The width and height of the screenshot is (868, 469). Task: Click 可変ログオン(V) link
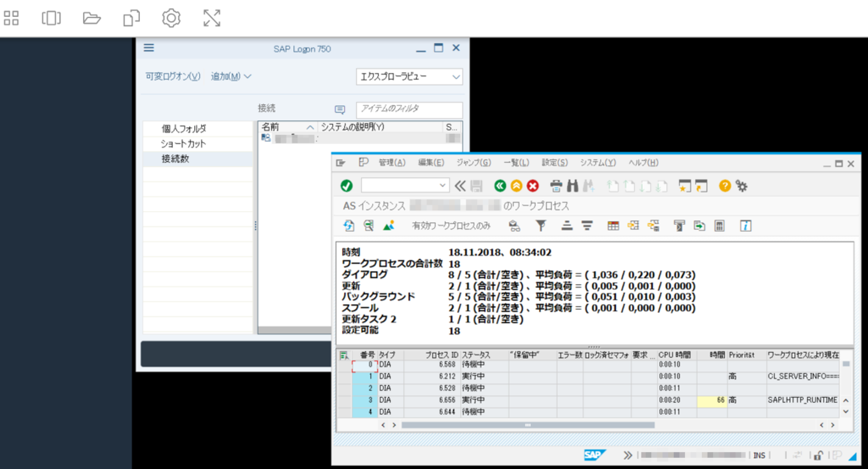pos(173,76)
